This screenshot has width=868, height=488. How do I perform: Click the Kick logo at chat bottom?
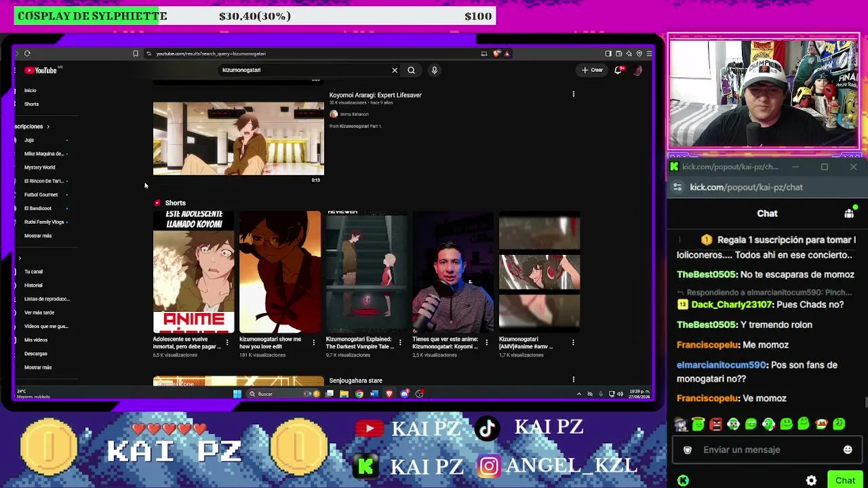click(x=683, y=481)
